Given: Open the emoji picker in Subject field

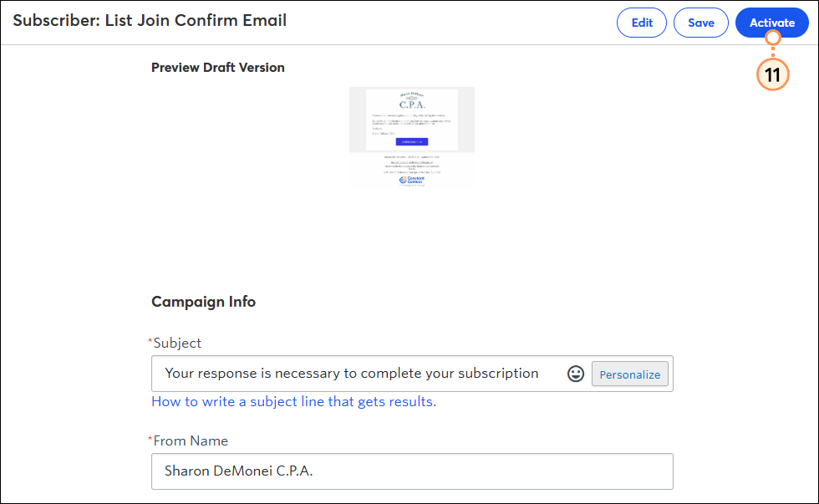Looking at the screenshot, I should coord(576,374).
